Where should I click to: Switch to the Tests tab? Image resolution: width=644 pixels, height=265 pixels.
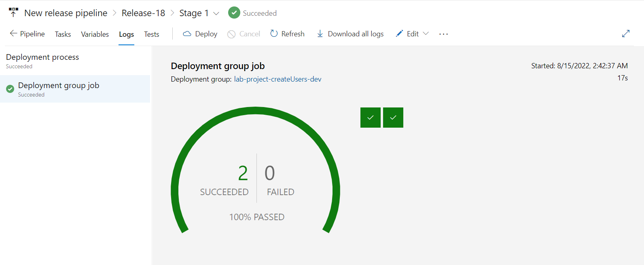pos(152,34)
